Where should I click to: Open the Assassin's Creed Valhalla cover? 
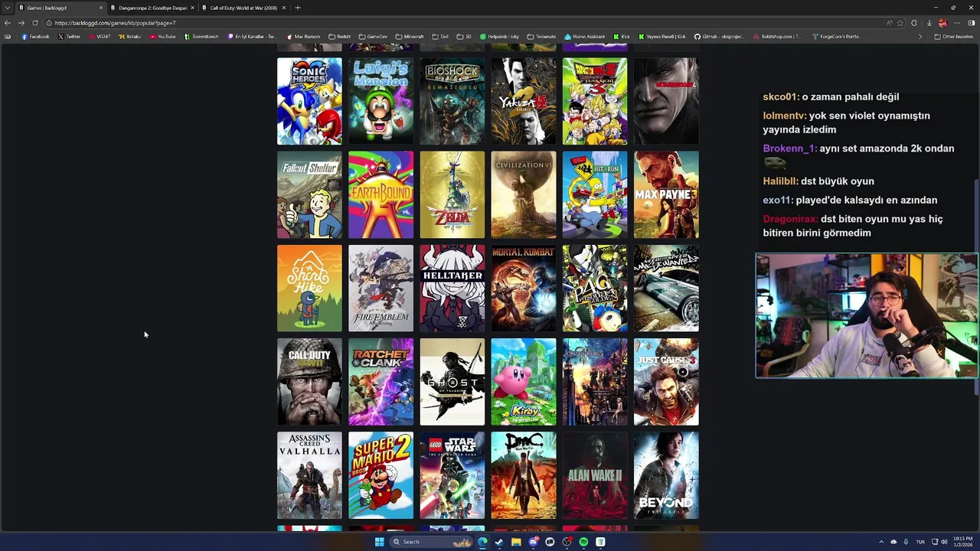(x=309, y=475)
